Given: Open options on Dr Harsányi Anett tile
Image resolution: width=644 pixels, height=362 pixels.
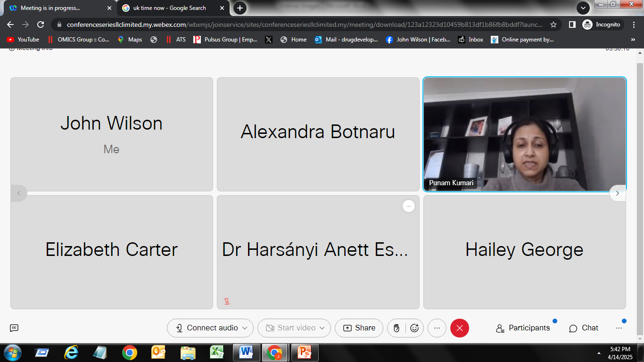Looking at the screenshot, I should (409, 206).
